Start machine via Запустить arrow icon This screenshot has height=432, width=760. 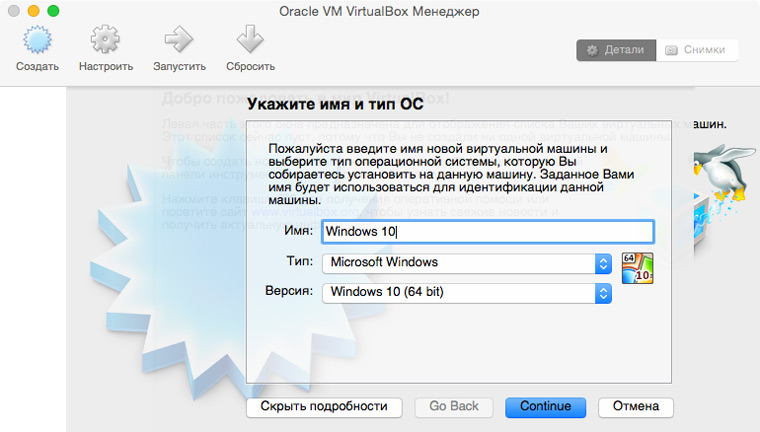[179, 39]
